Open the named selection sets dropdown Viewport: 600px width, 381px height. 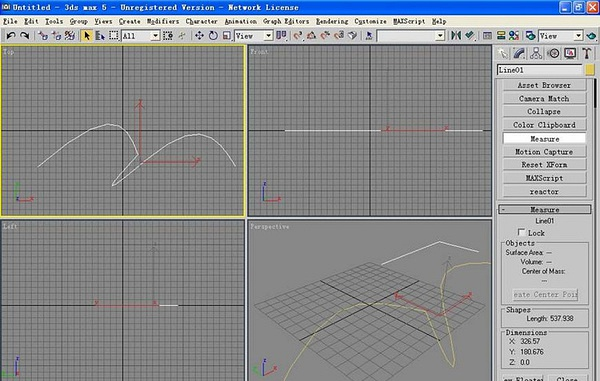point(440,36)
